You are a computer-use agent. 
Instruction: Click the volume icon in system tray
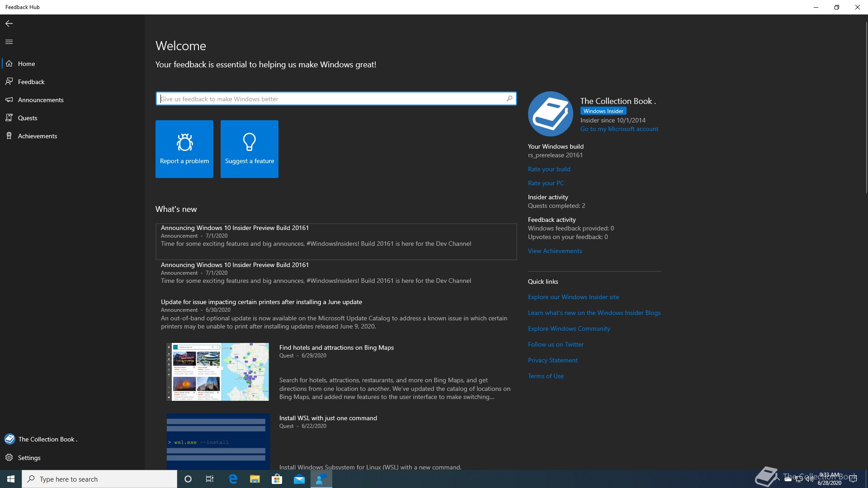(x=809, y=479)
